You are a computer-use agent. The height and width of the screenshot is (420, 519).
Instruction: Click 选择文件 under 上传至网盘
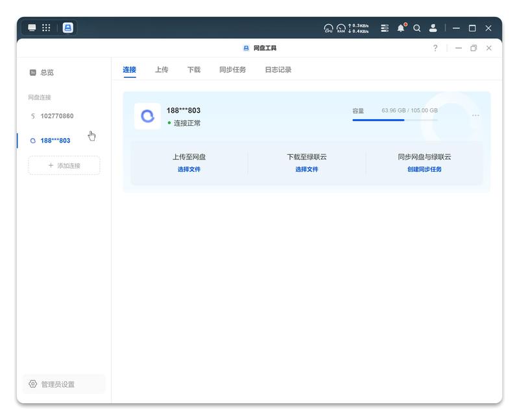pos(189,169)
